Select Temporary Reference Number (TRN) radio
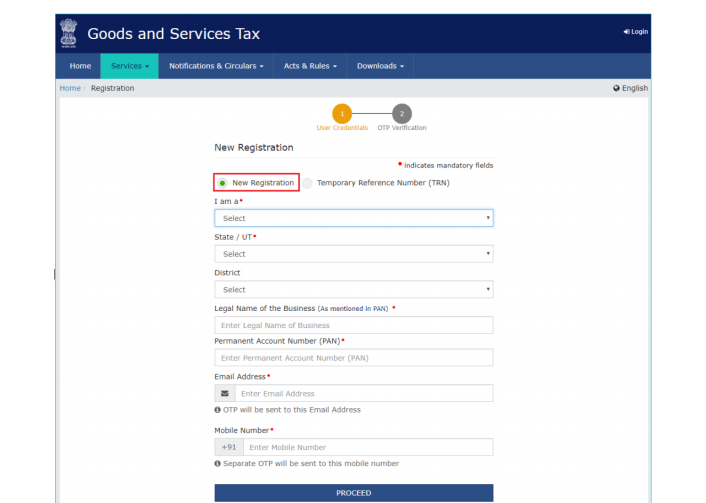This screenshot has height=503, width=706. pos(307,183)
